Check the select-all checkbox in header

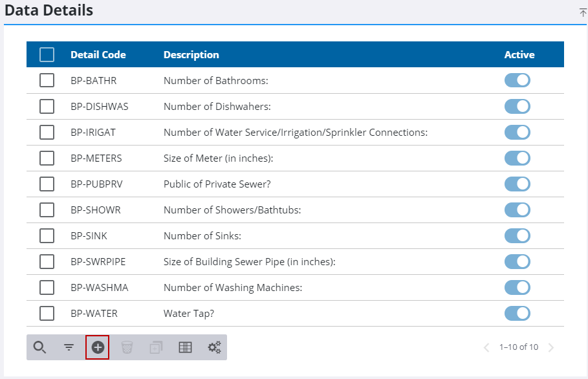(x=47, y=55)
